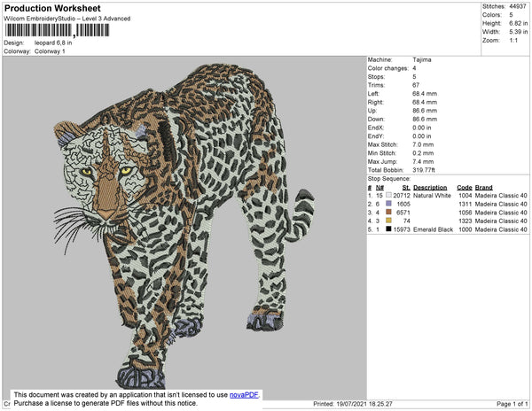The height and width of the screenshot is (411, 532).
Task: Select the yellow swatch for thread 1323
Action: point(389,221)
